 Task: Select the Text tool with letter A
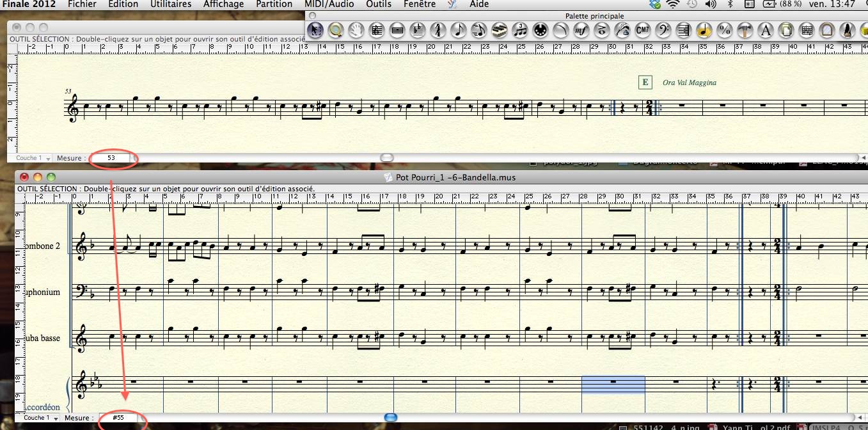(x=766, y=29)
